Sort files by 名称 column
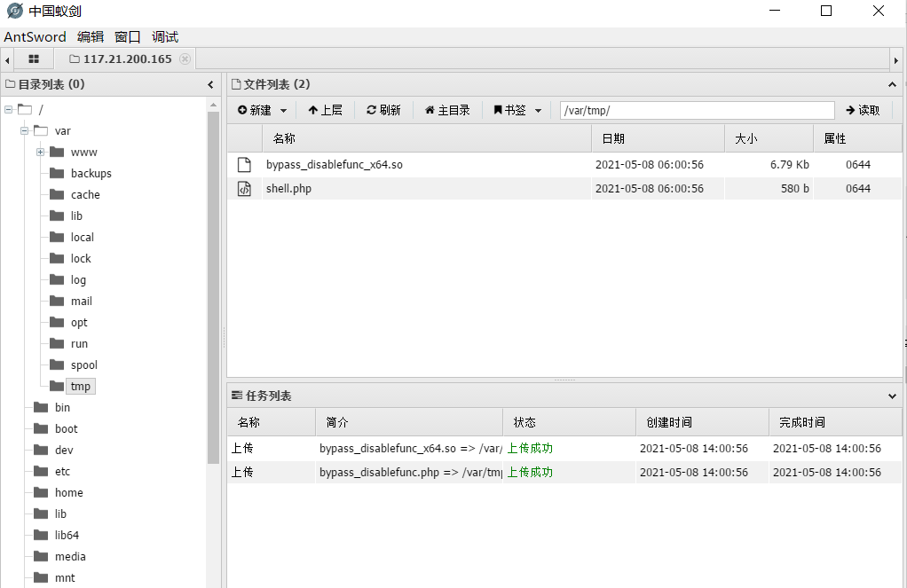907x588 pixels. point(427,138)
